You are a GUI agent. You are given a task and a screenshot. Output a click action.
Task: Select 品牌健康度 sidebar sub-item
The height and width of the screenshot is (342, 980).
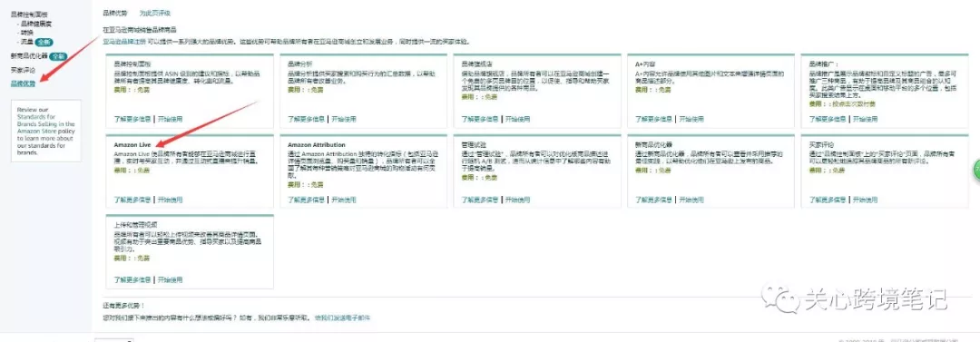point(37,24)
